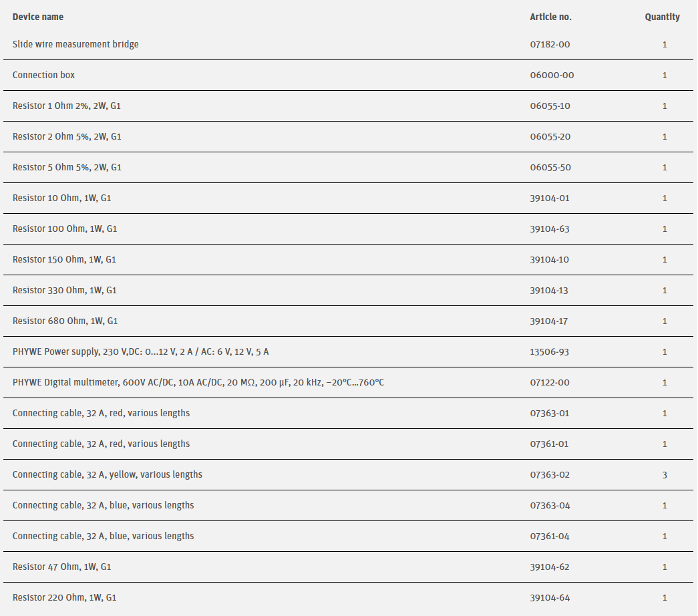
Task: Open the Resistor 100 Ohm item
Action: (65, 228)
